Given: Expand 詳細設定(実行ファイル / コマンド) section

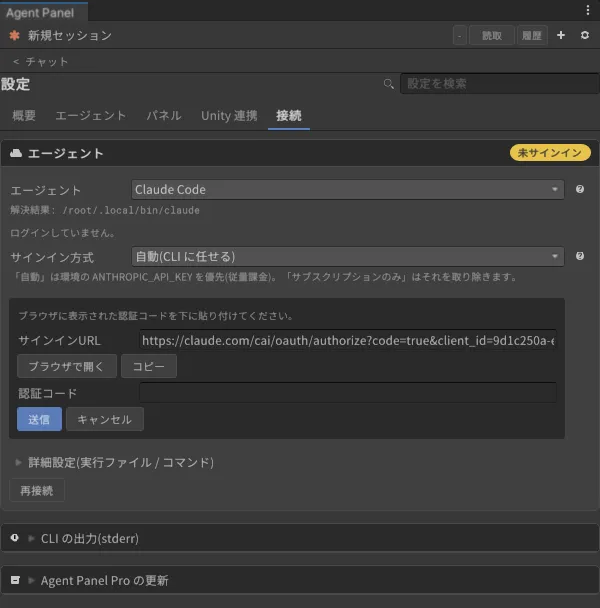Looking at the screenshot, I should pyautogui.click(x=114, y=462).
